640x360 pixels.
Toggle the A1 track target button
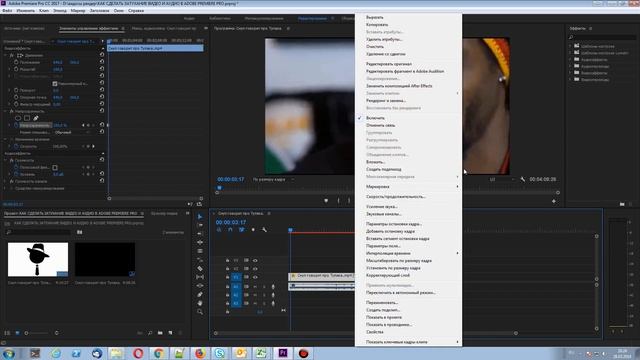tap(236, 287)
